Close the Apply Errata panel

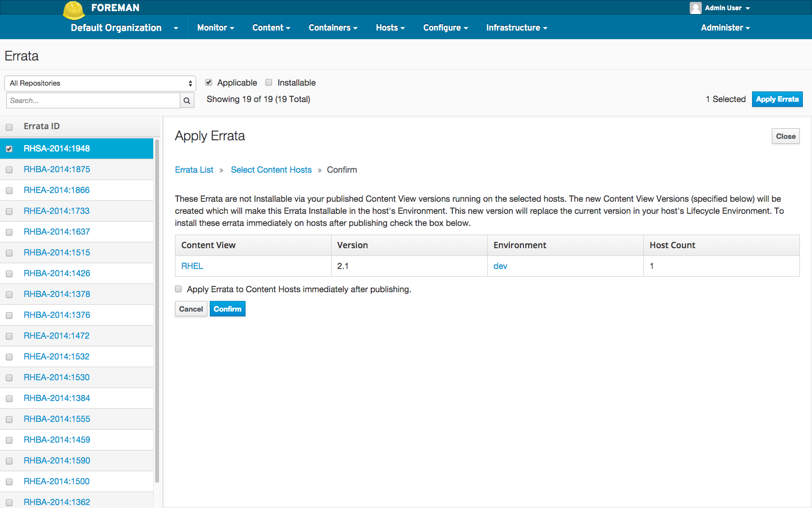pyautogui.click(x=785, y=136)
